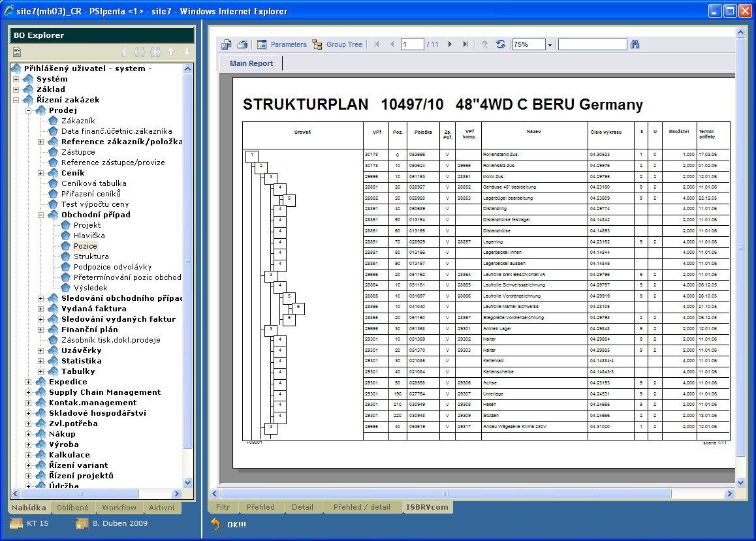Click the report vertical scrollbar thumb

tap(740, 247)
